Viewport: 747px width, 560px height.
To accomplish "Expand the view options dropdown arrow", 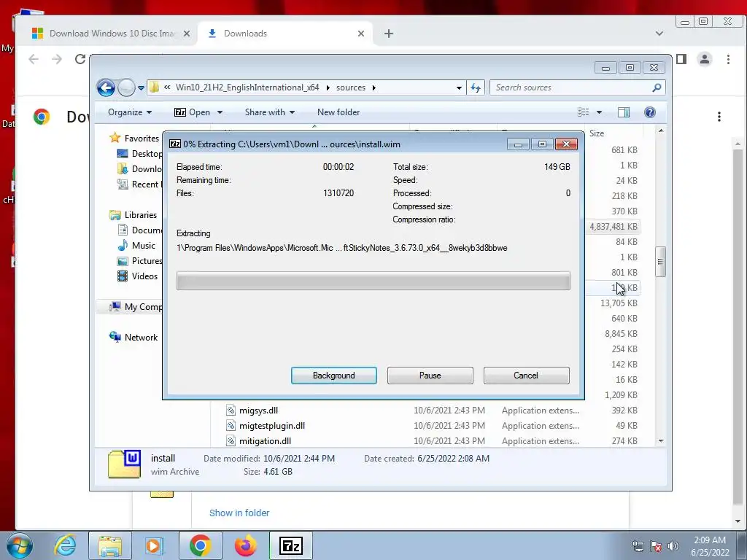I will pos(600,112).
